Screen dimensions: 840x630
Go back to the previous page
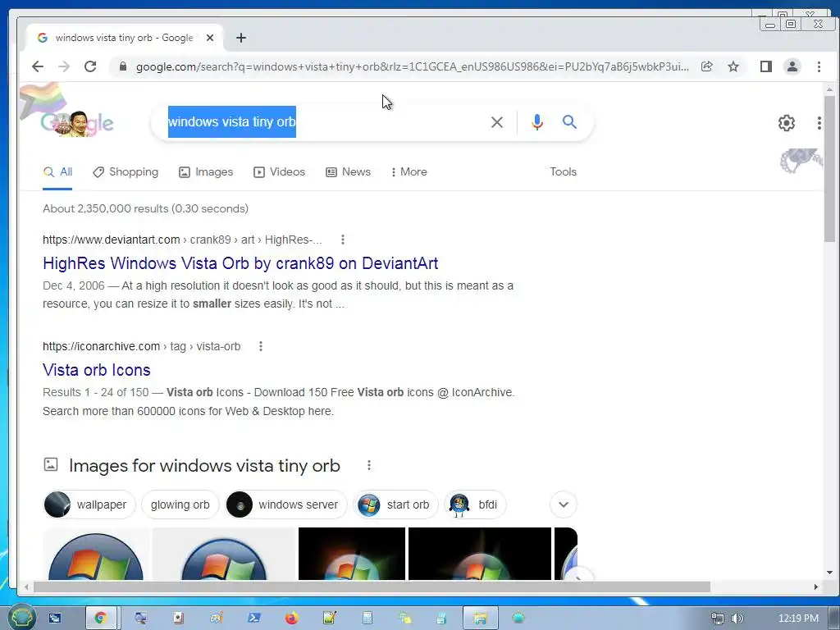click(38, 66)
